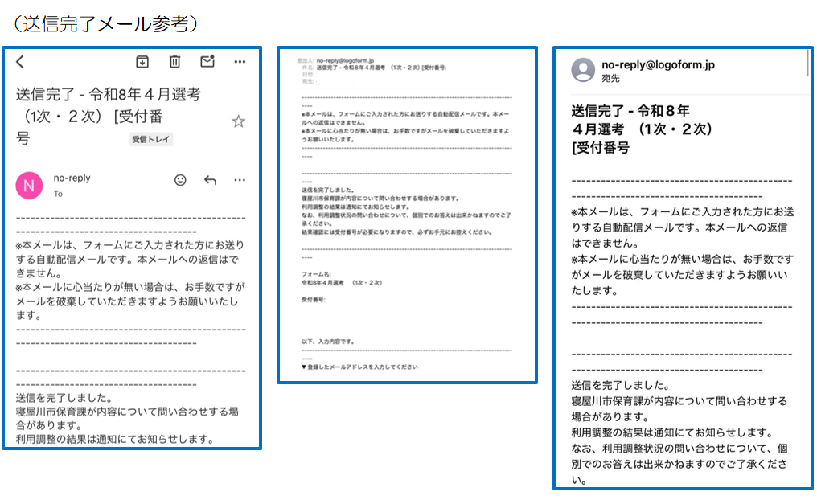
Task: Open the pink N sender avatar
Action: 29,186
